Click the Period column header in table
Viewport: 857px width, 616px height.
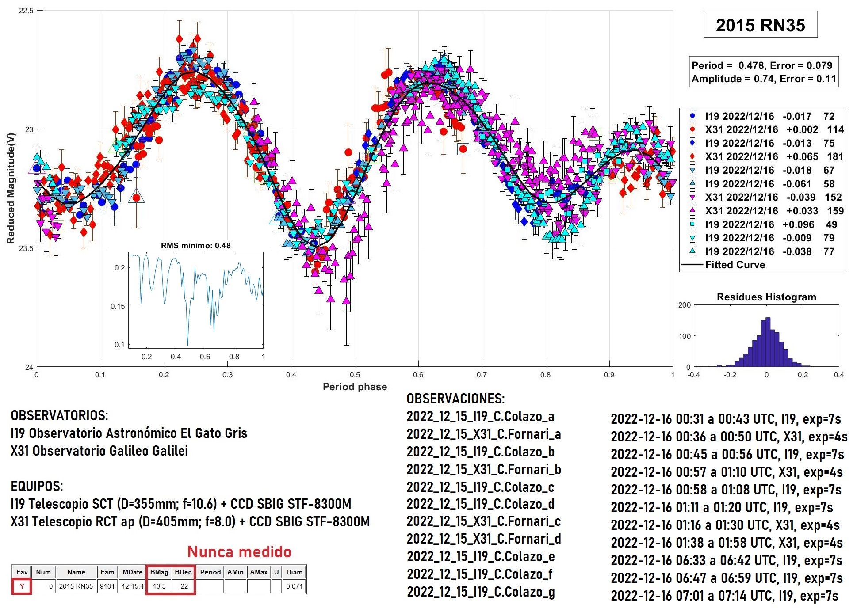(210, 572)
